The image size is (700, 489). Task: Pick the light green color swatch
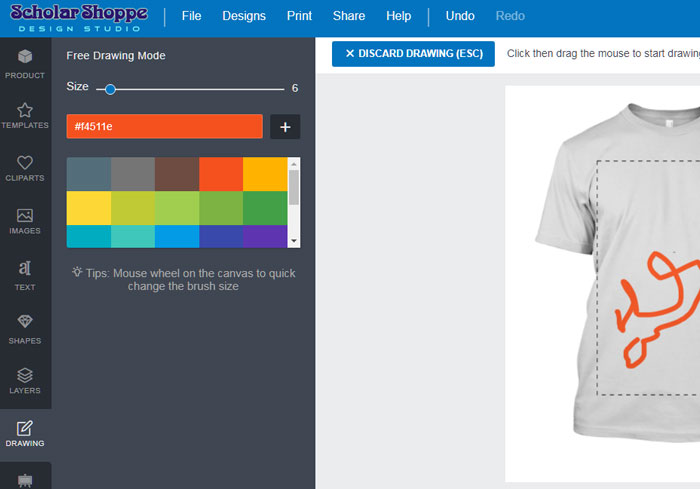tap(177, 208)
